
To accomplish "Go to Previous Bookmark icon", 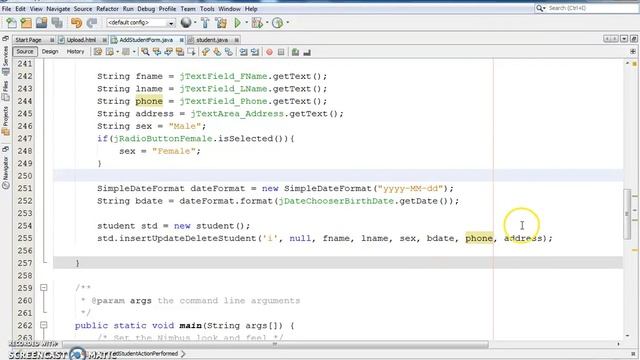I will [x=206, y=52].
